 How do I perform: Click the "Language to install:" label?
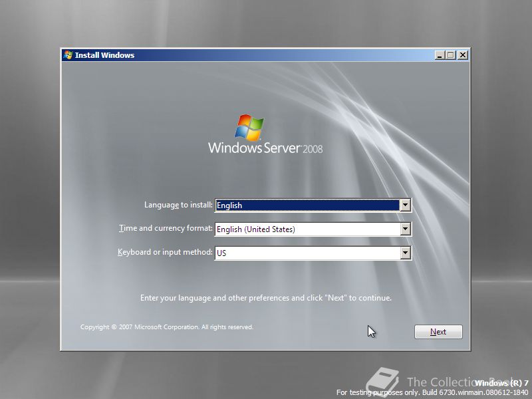pyautogui.click(x=178, y=205)
